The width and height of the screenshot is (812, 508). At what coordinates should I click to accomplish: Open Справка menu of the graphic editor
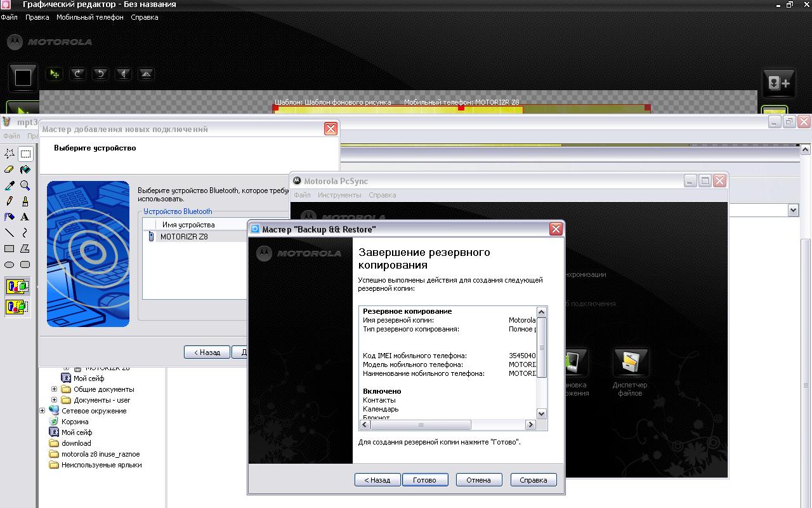pyautogui.click(x=145, y=17)
